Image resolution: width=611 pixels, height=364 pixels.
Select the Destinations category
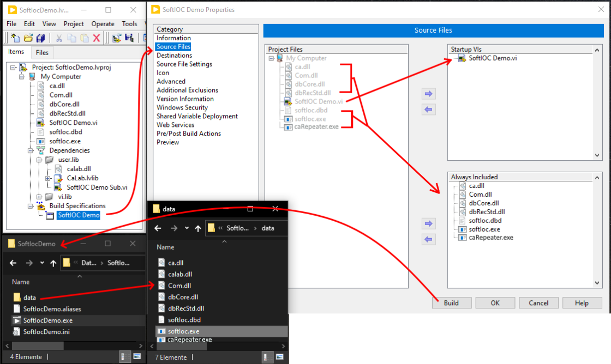click(174, 56)
